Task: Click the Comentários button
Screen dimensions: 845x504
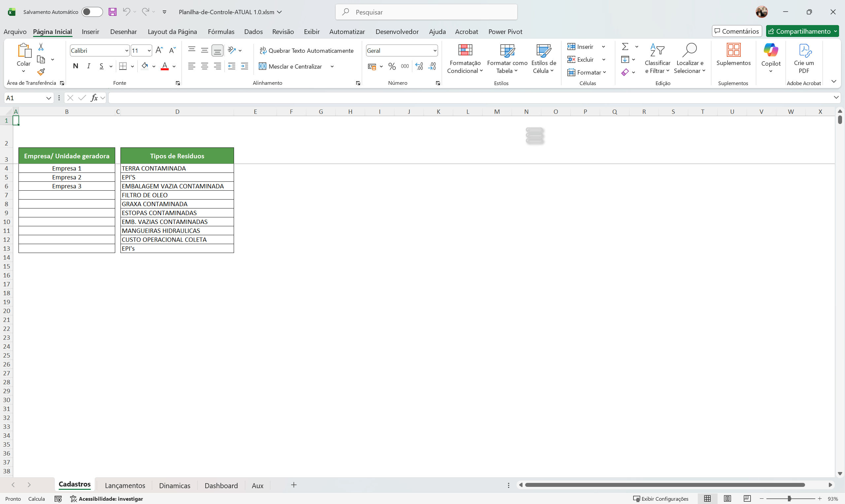Action: point(737,31)
